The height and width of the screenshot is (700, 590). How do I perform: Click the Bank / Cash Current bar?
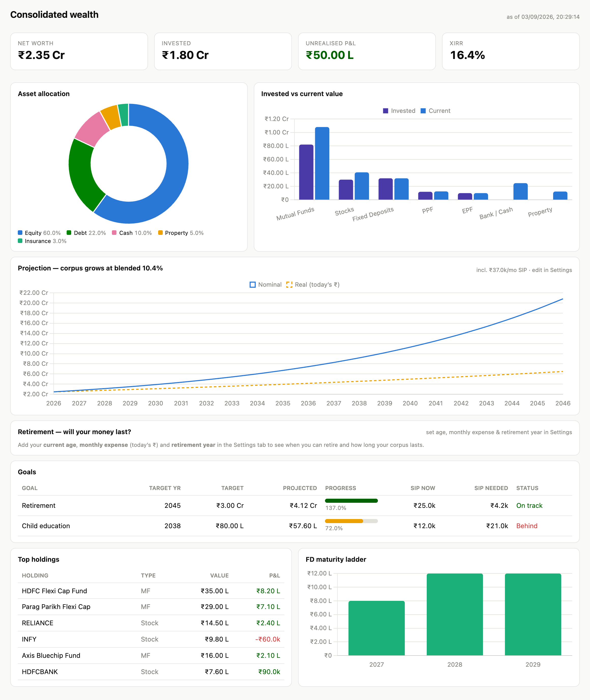click(x=520, y=192)
